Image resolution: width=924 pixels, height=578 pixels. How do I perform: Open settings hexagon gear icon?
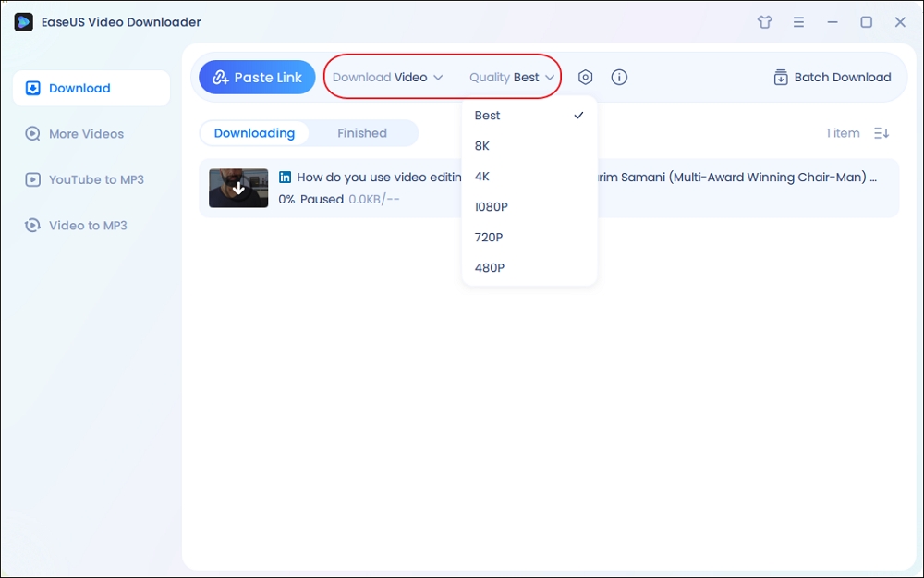pyautogui.click(x=585, y=78)
